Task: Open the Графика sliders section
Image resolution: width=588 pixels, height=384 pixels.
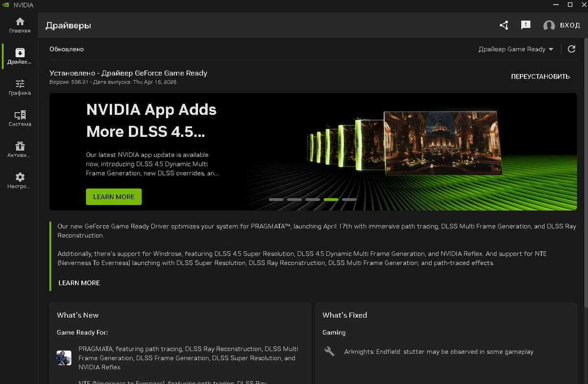Action: pos(20,87)
